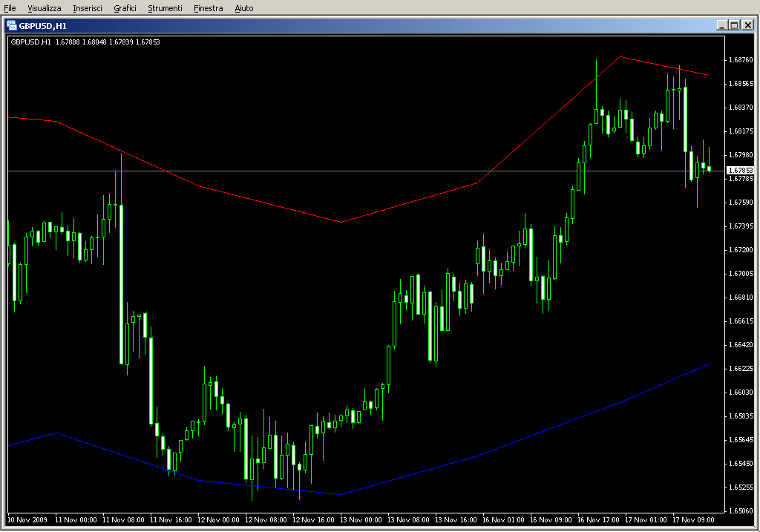This screenshot has width=760, height=532.
Task: Click the 1.65255 price scale label
Action: pyautogui.click(x=741, y=487)
